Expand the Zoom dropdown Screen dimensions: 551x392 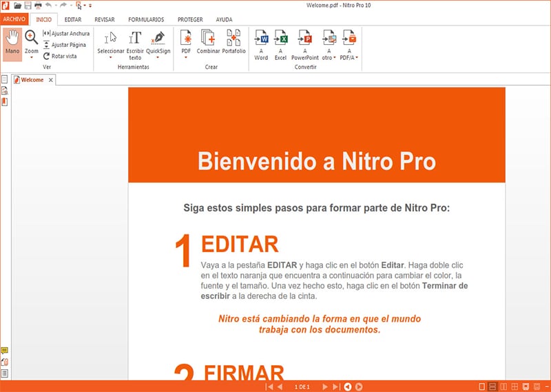point(32,57)
